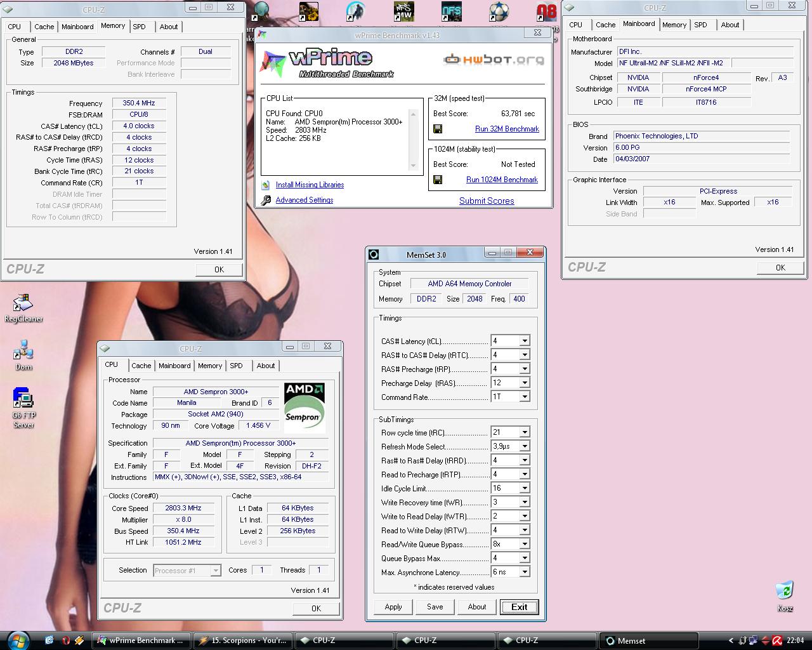The image size is (812, 650).
Task: Open CPU tab in Mainboard CPU-Z window
Action: point(576,25)
